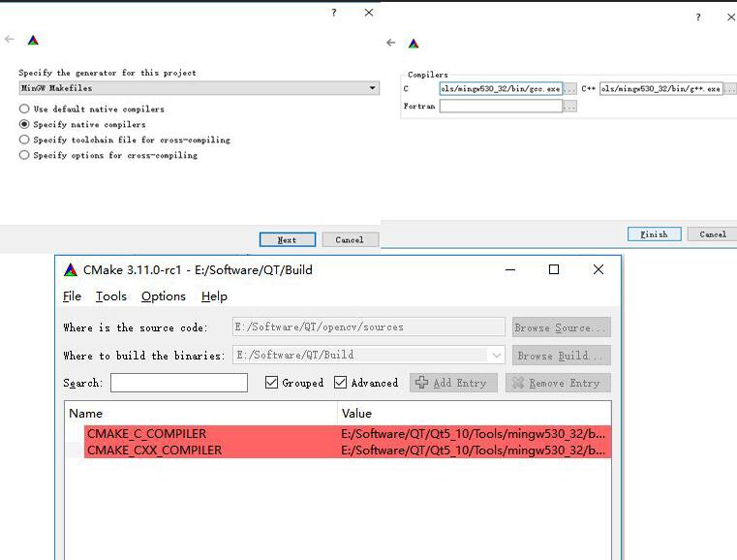Close the CMake 3.11.0-rc1 window
737x560 pixels.
tap(599, 269)
